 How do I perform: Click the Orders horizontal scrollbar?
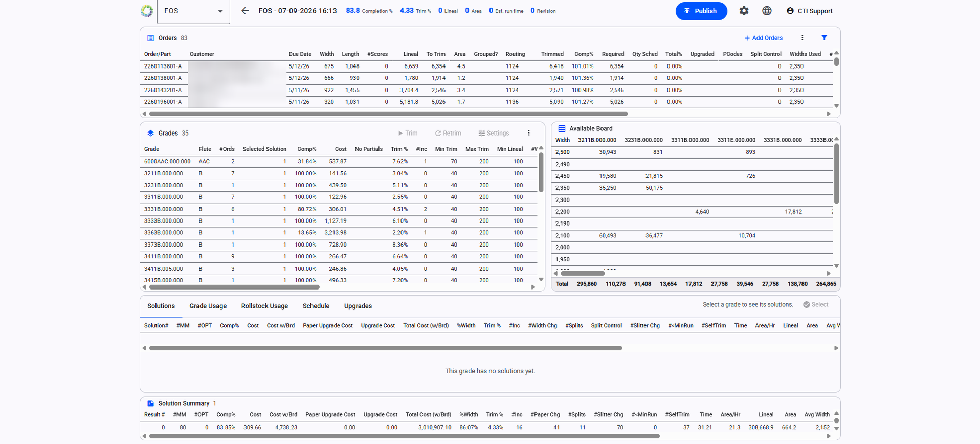pyautogui.click(x=388, y=114)
